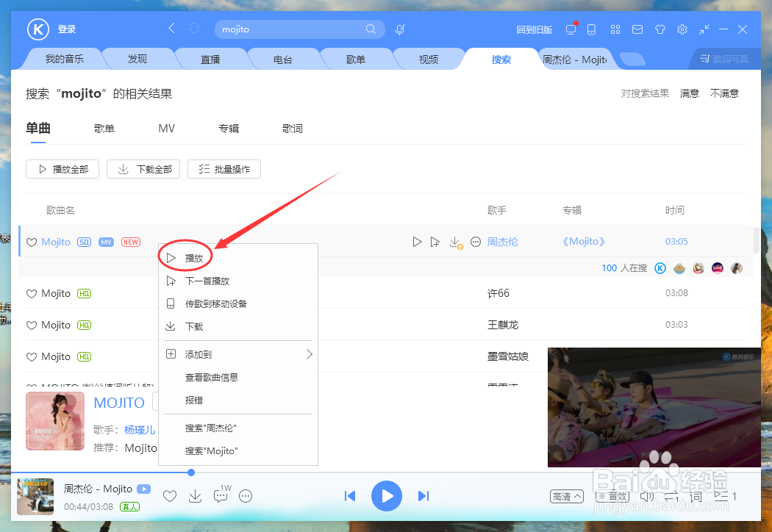Click the magnifier search icon

371,29
